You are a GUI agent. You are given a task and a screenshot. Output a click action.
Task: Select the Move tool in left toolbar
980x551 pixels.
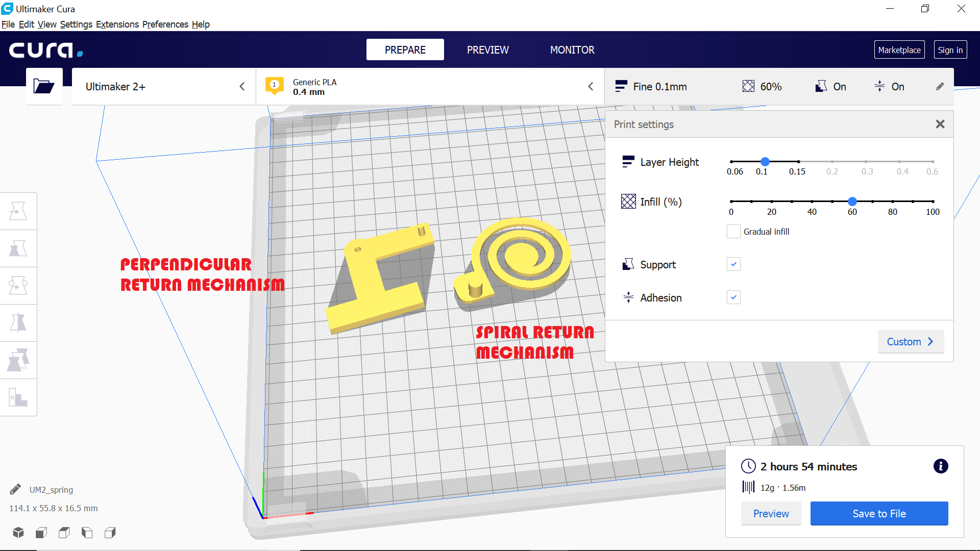tap(18, 211)
